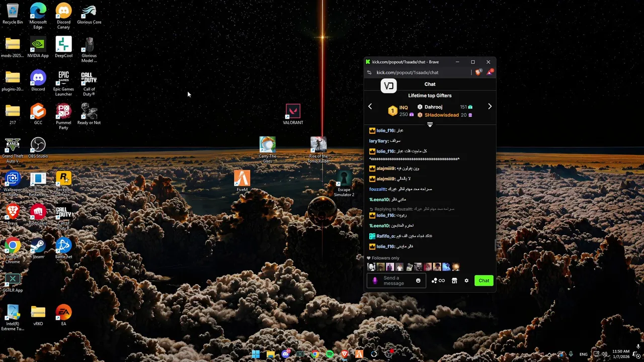This screenshot has height=362, width=644.
Task: Select the DeepCool desktop shortcut
Action: (63, 47)
